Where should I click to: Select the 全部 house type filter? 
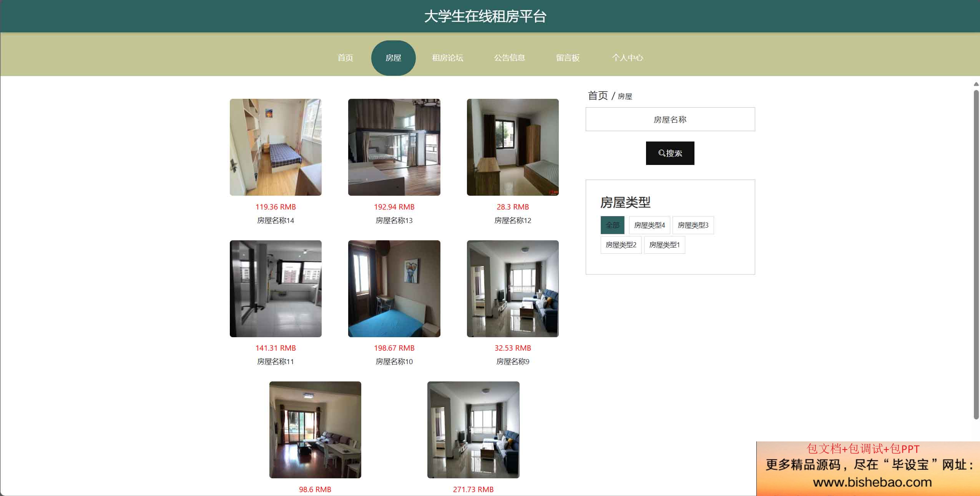612,225
